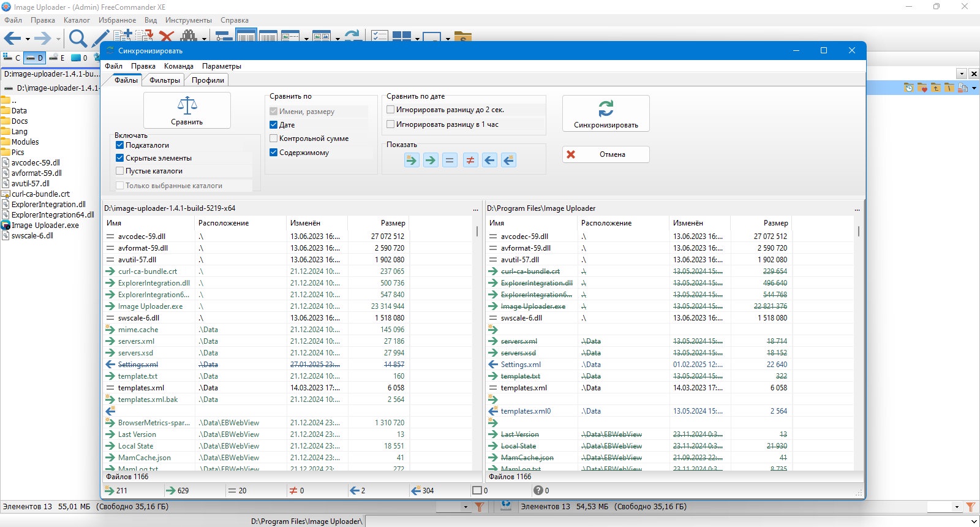Open the left folder path ellipsis button

475,209
